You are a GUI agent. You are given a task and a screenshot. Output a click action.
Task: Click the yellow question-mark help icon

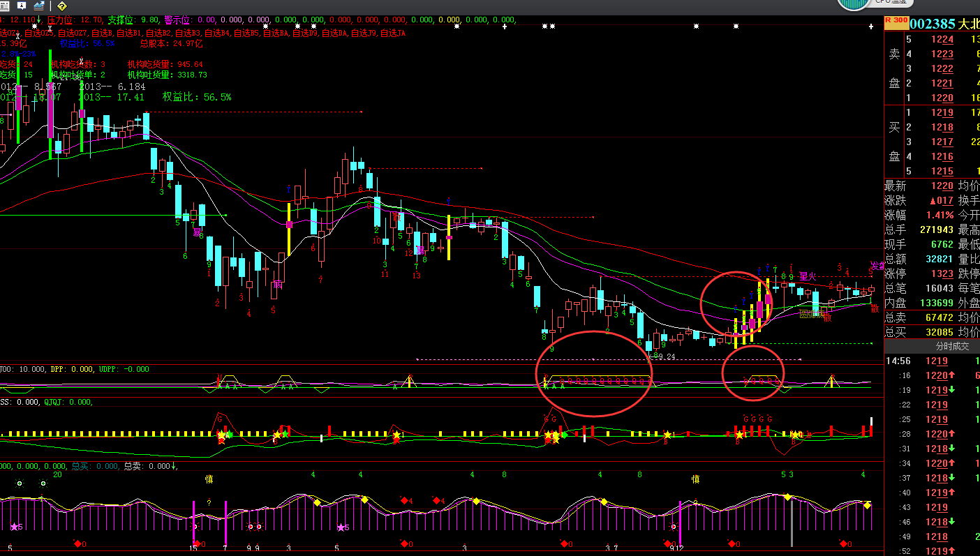coord(62,6)
